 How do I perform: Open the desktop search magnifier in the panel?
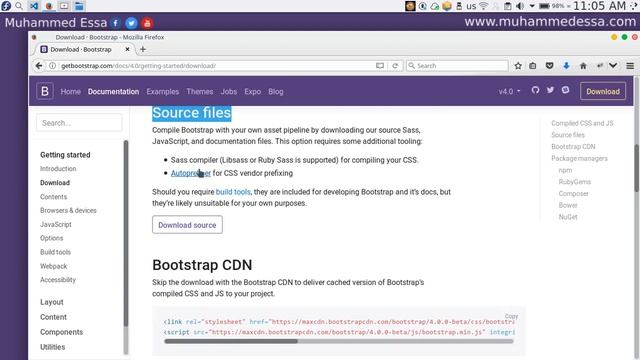(x=19, y=6)
